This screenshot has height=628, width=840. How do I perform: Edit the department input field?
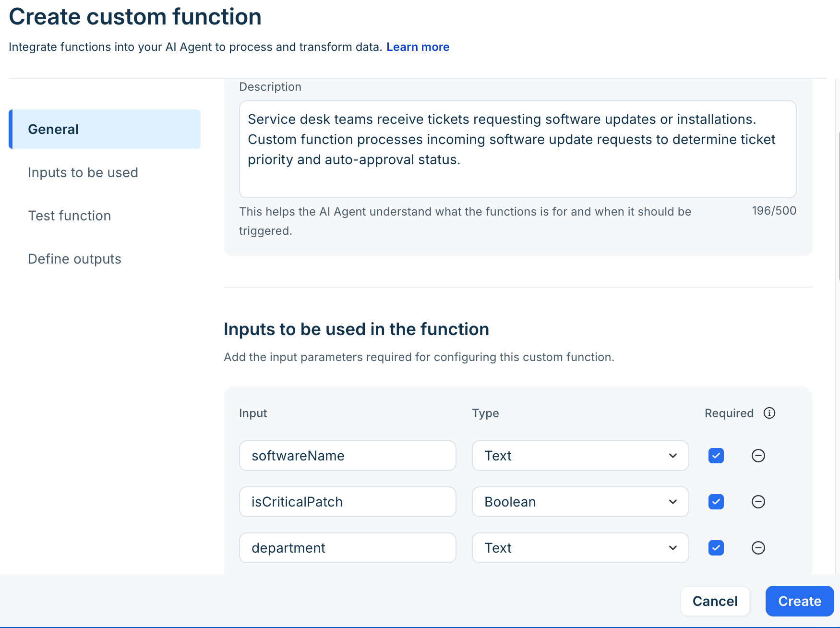tap(348, 548)
